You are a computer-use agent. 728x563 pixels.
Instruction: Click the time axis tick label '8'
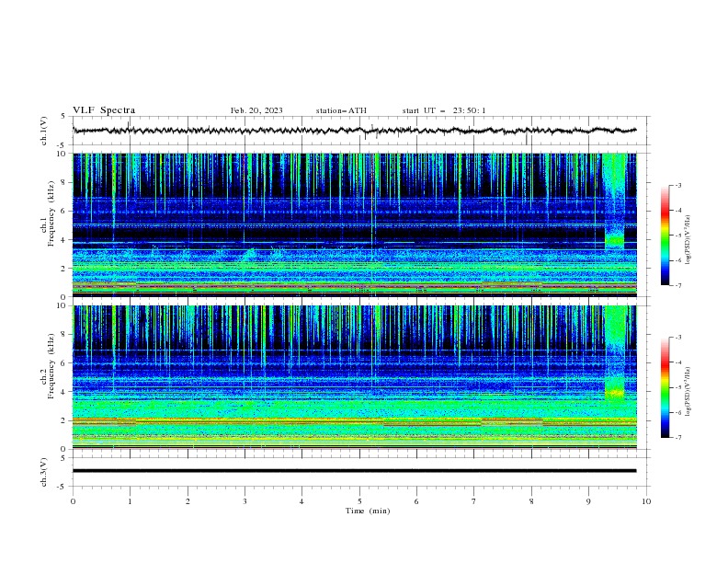pyautogui.click(x=531, y=501)
